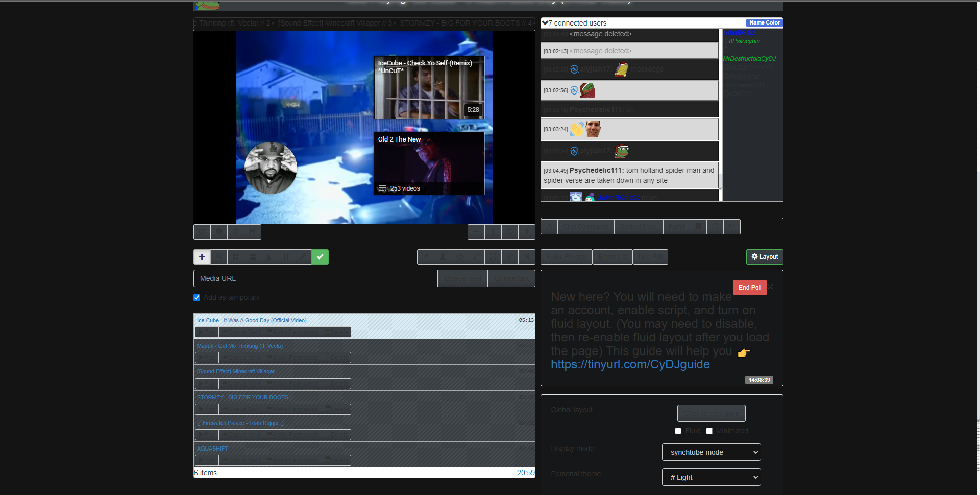Select user MrDestructoidCyDJ in user list
The height and width of the screenshot is (495, 980).
click(749, 59)
